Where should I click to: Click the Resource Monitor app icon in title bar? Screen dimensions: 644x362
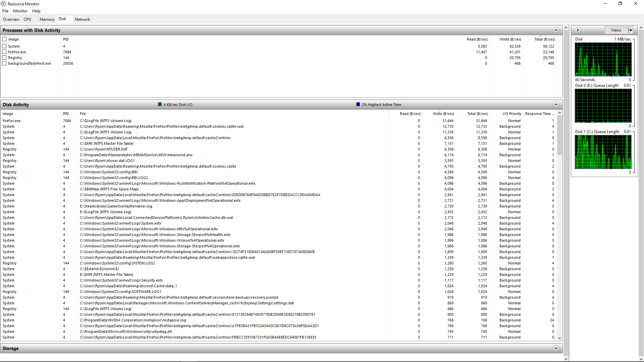(3, 4)
